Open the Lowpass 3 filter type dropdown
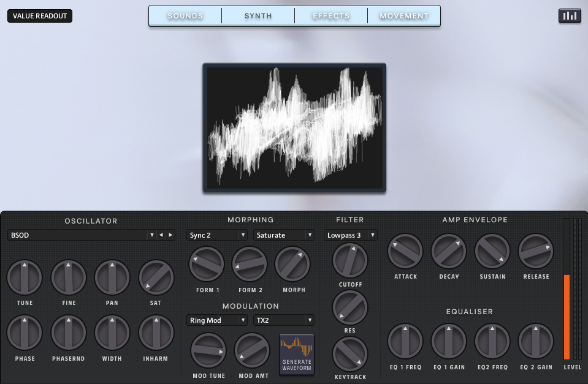Screen dimensions: 588x384 (x=351, y=235)
